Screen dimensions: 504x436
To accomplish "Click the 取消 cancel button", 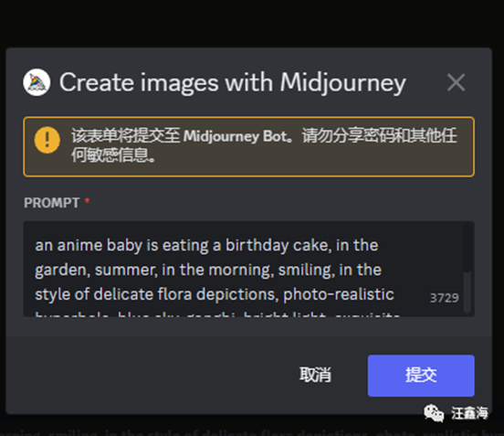I will coord(315,375).
